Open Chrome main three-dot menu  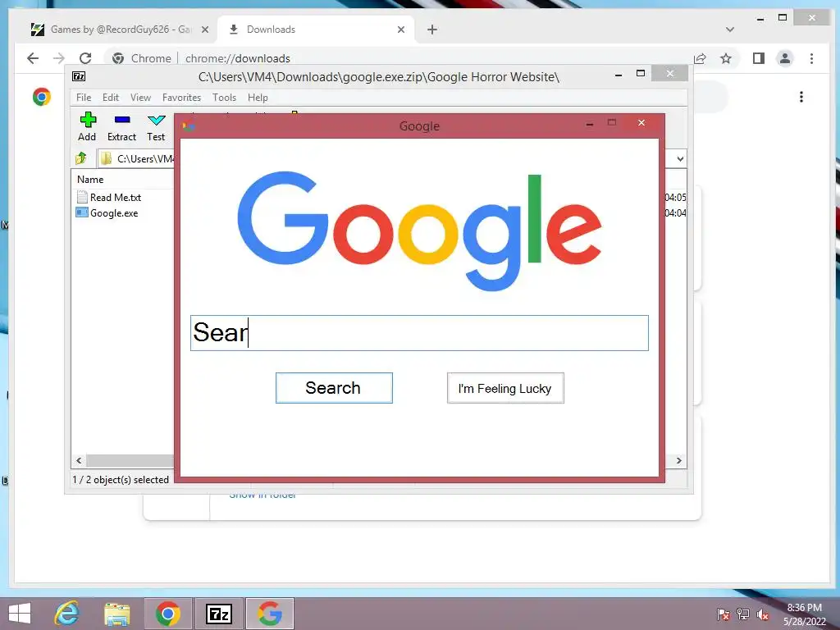pos(811,58)
